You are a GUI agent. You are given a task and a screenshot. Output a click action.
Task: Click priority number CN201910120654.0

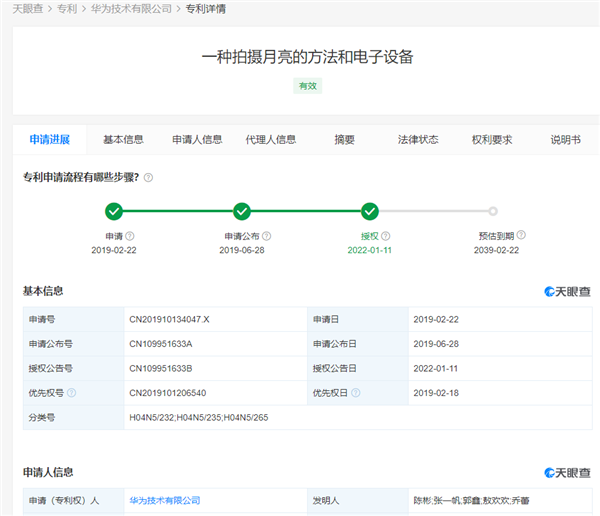pyautogui.click(x=168, y=393)
